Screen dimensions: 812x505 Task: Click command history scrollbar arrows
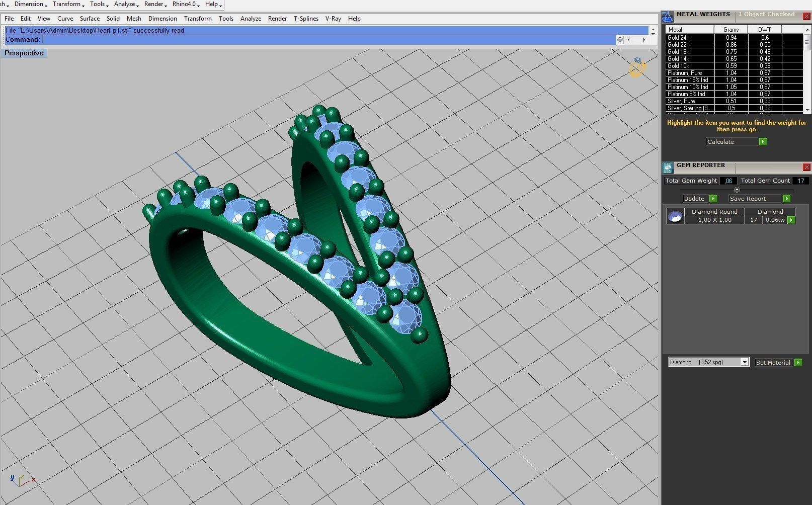point(653,30)
